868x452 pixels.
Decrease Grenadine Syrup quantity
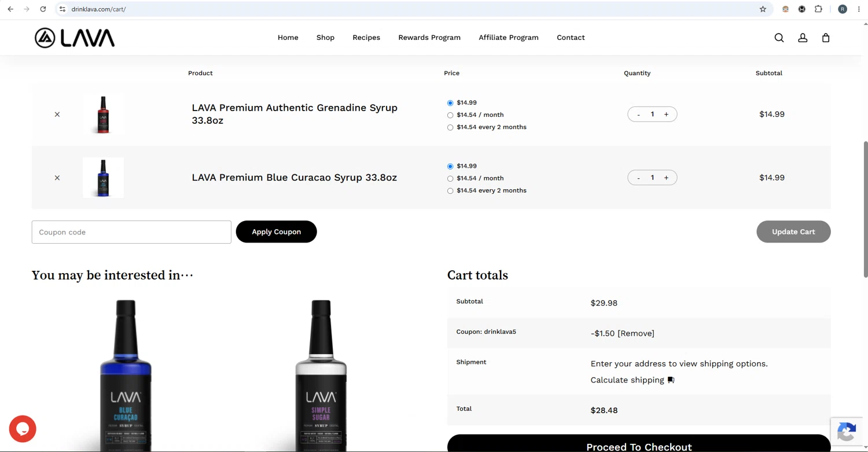point(638,114)
